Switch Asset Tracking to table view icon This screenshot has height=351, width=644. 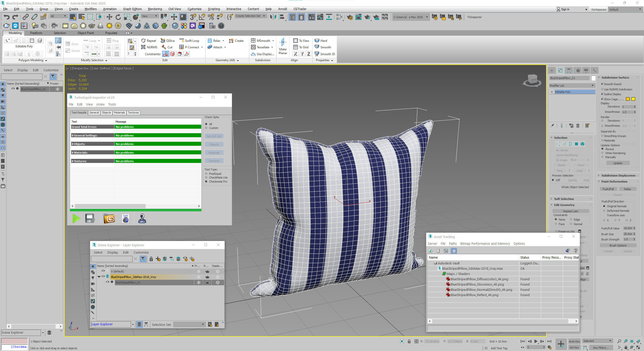click(454, 251)
